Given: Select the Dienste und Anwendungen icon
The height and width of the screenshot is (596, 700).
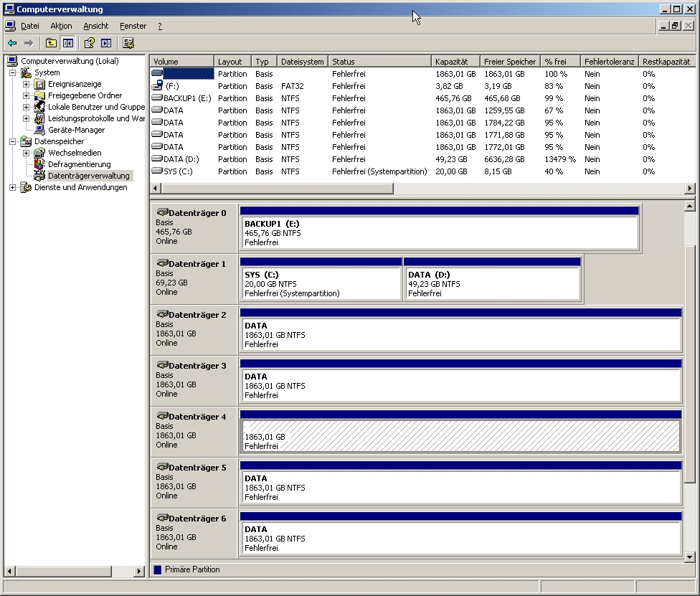Looking at the screenshot, I should (x=27, y=187).
